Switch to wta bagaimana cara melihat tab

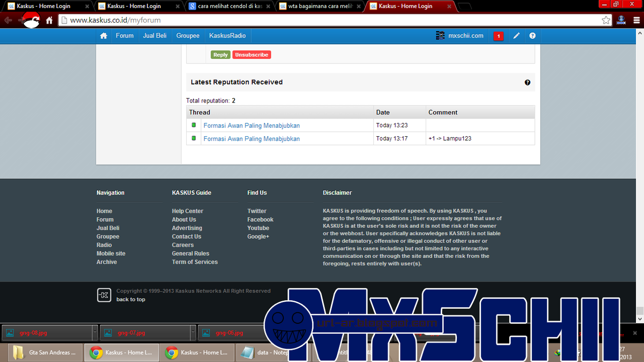pyautogui.click(x=319, y=6)
